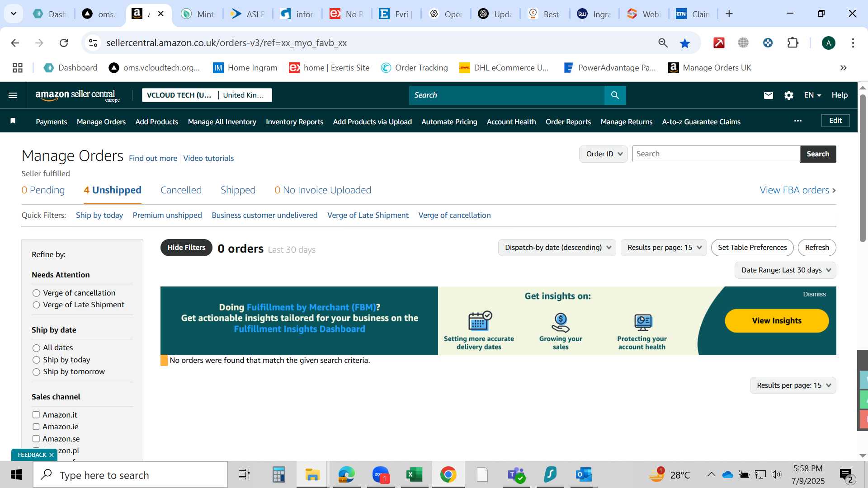Click the browser address bar URL
The width and height of the screenshot is (868, 488).
[226, 43]
